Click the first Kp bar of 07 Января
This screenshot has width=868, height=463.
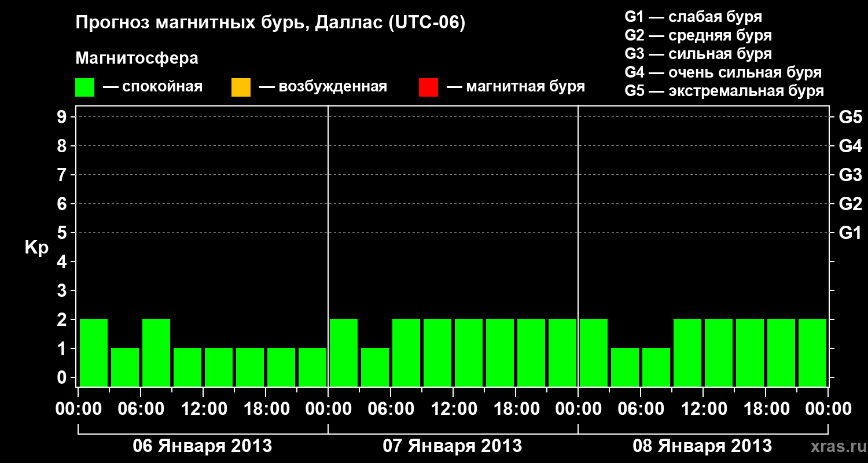pos(344,352)
